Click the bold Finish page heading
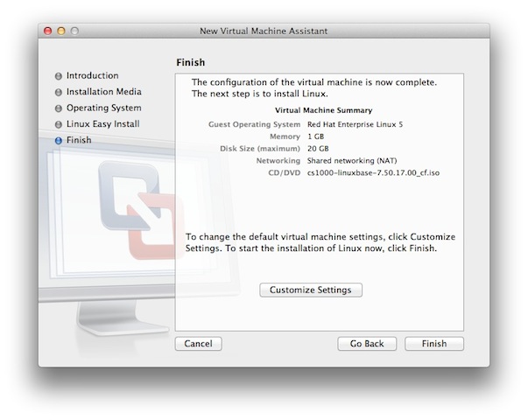 pyautogui.click(x=191, y=62)
